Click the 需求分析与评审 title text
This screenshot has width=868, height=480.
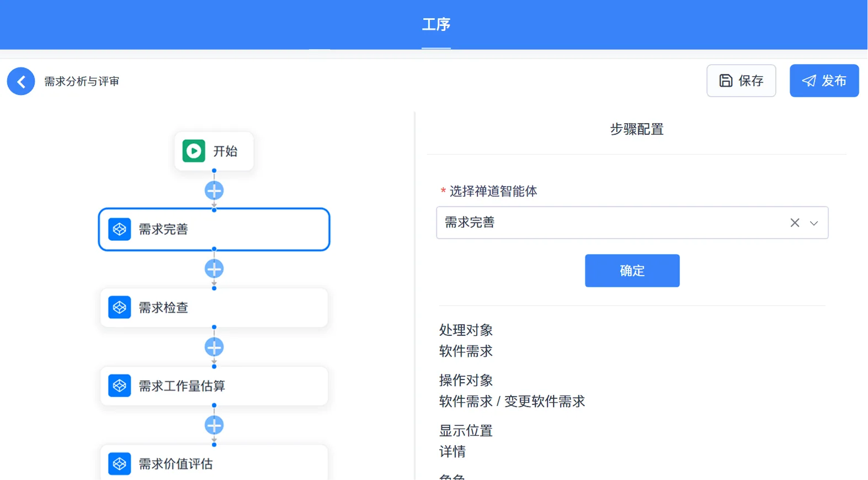tap(82, 82)
